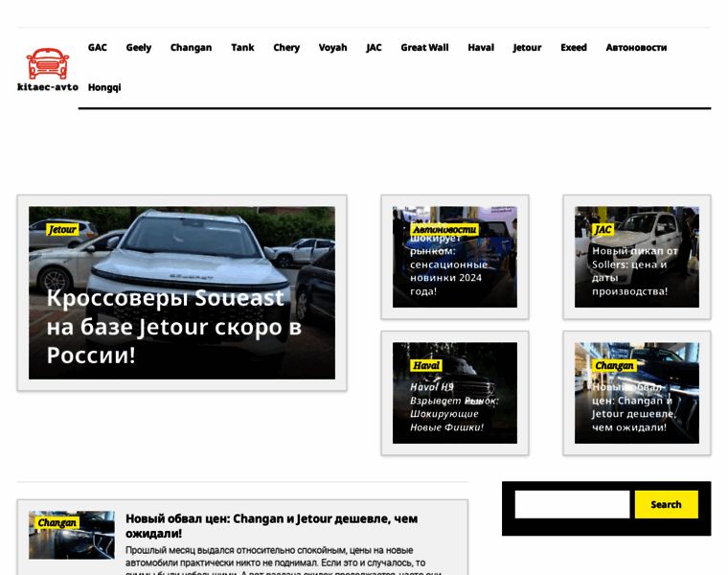
Task: Go to the Haval menu section
Action: (481, 47)
